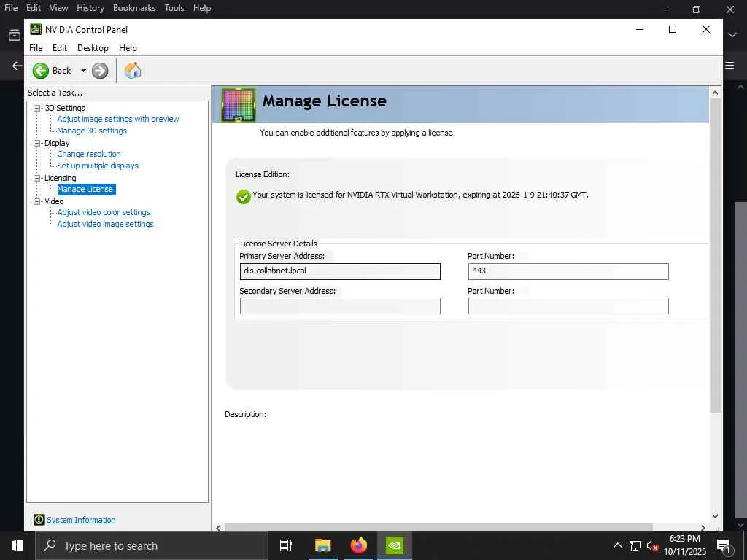
Task: Click the horizontal scrollbar right arrow
Action: [x=703, y=528]
